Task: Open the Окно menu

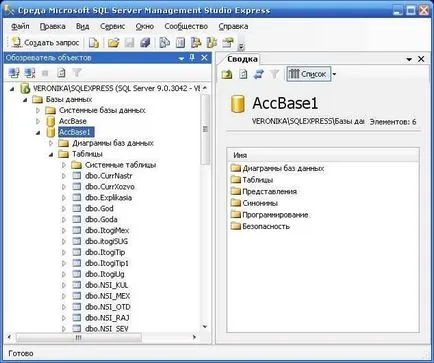Action: [x=145, y=26]
